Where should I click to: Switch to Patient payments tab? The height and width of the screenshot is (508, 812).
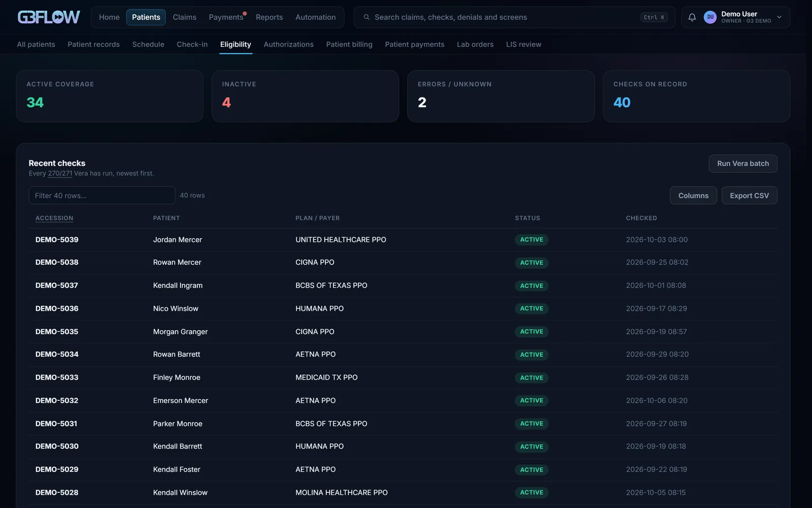coord(415,45)
